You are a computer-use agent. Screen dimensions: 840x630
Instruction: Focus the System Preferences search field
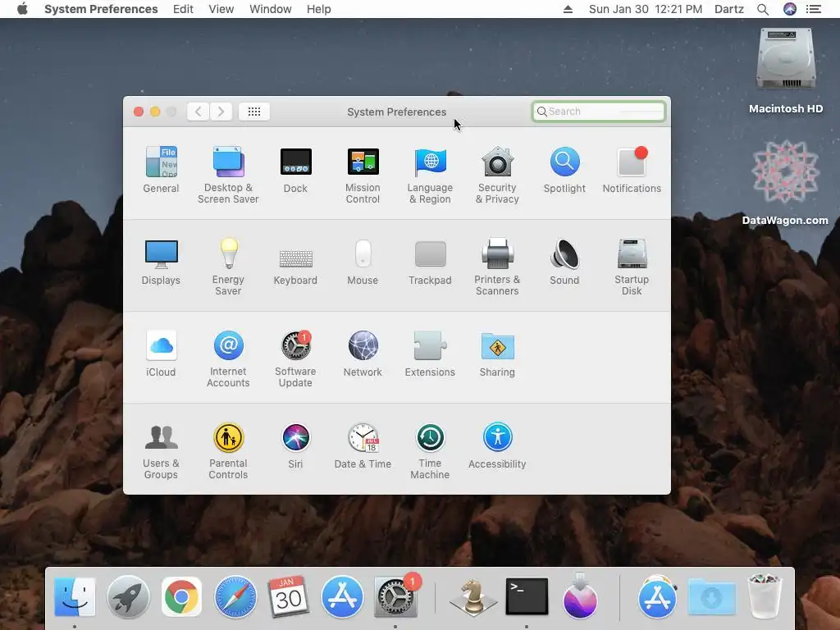click(x=598, y=112)
